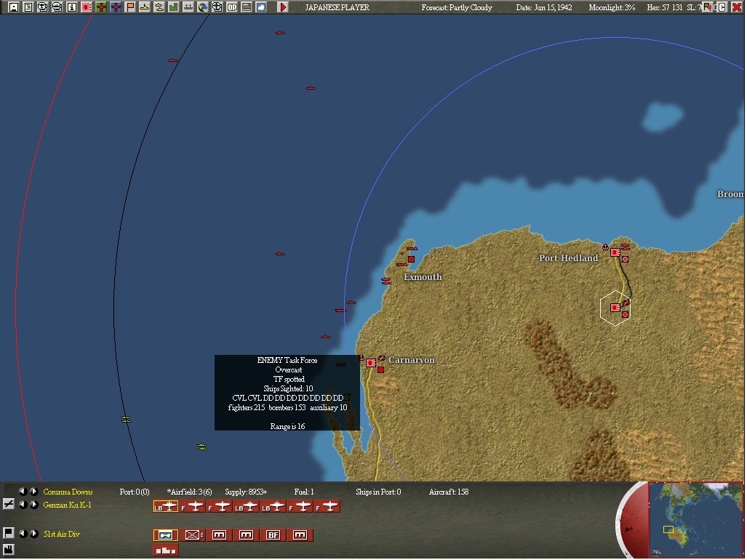Click the red plane on green icon
The image size is (747, 560).
pos(101,7)
